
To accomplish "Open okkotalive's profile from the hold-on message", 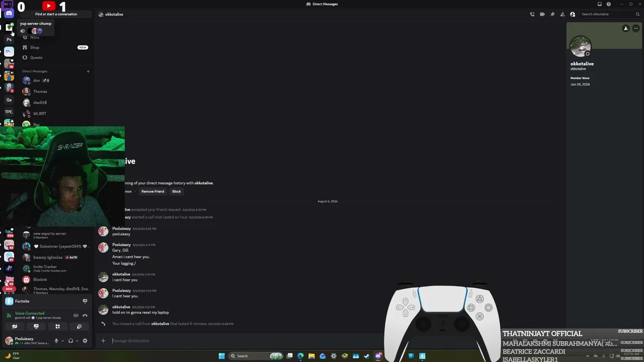I will pyautogui.click(x=103, y=310).
